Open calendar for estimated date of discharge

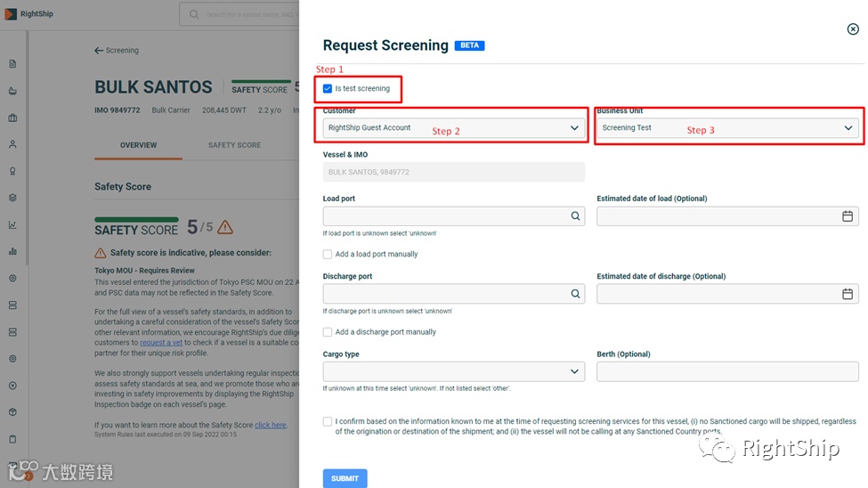[848, 294]
